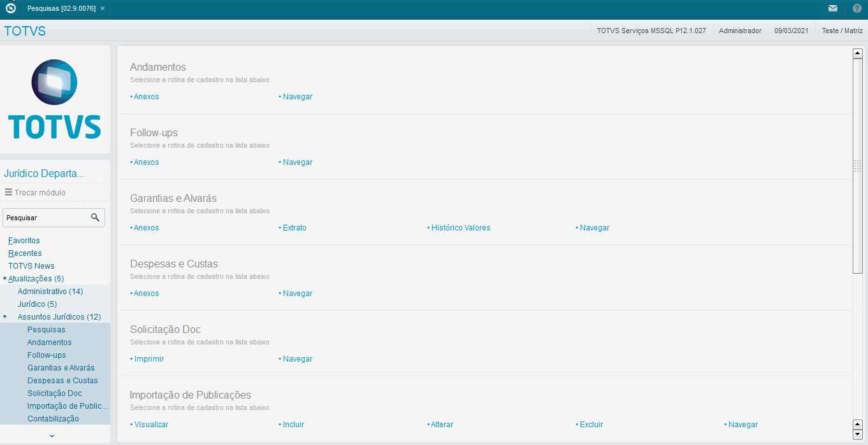
Task: Close the Pesquisas [02.9.0076] tab
Action: pos(103,8)
